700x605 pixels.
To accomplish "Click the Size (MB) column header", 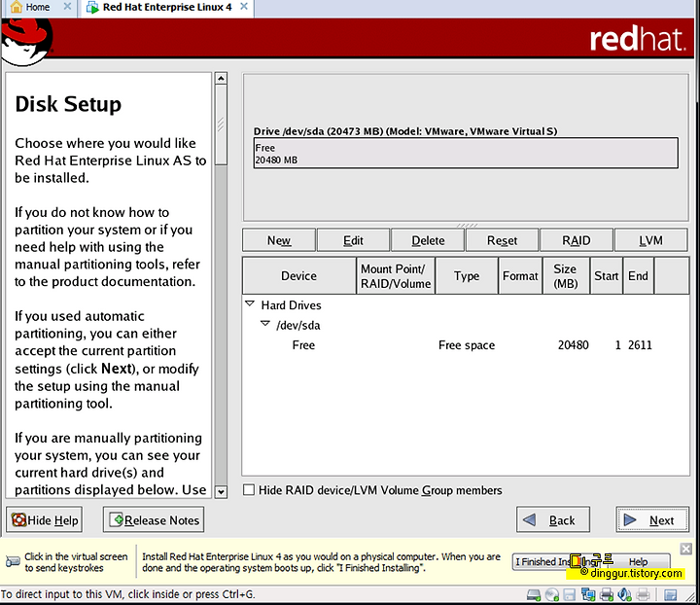I will (x=566, y=276).
